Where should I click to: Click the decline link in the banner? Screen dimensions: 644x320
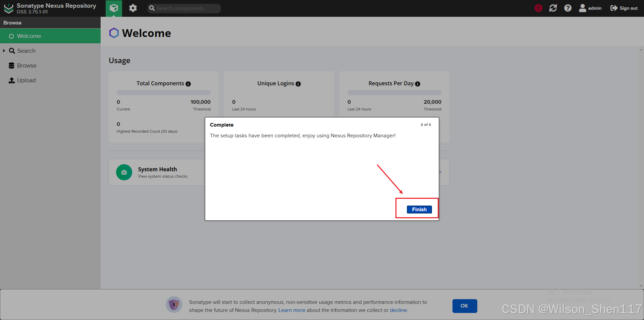(398, 310)
